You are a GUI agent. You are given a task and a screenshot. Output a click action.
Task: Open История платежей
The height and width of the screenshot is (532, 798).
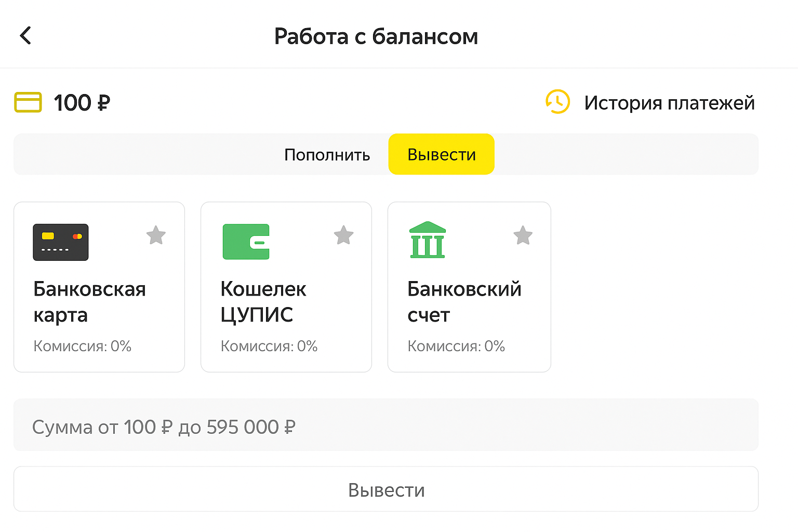coord(670,102)
